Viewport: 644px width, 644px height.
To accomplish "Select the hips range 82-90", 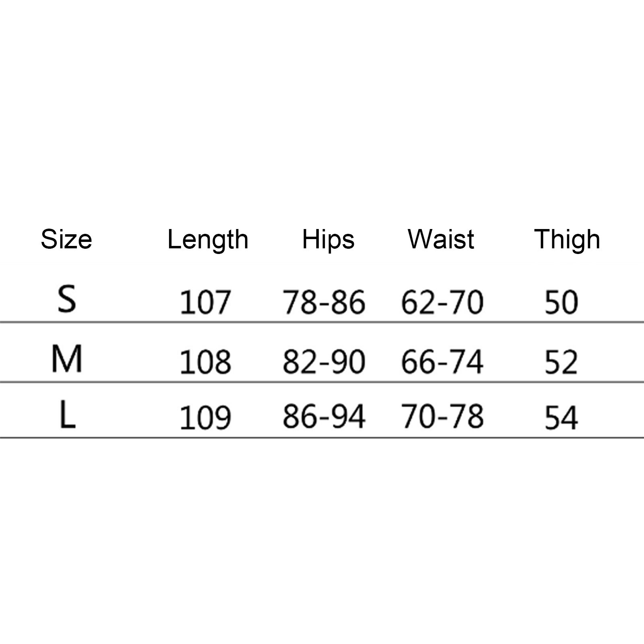I will click(324, 361).
